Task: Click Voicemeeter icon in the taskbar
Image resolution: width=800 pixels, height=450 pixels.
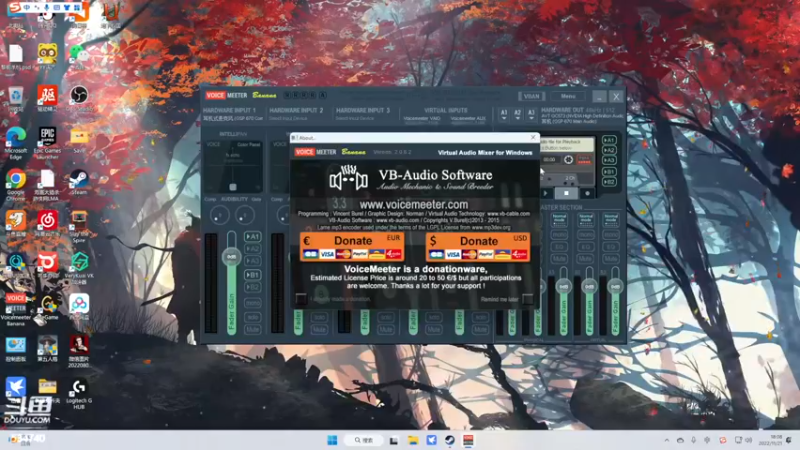Action: (468, 440)
